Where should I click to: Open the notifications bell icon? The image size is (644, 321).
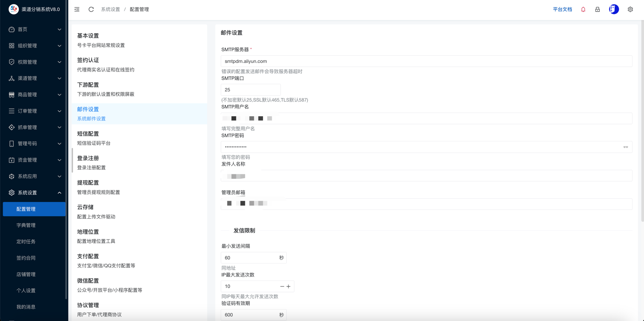pyautogui.click(x=583, y=9)
